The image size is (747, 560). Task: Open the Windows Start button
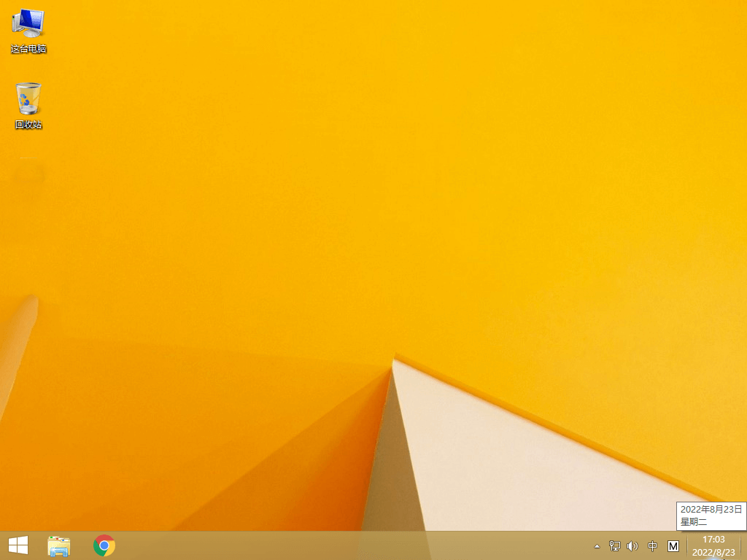18,545
